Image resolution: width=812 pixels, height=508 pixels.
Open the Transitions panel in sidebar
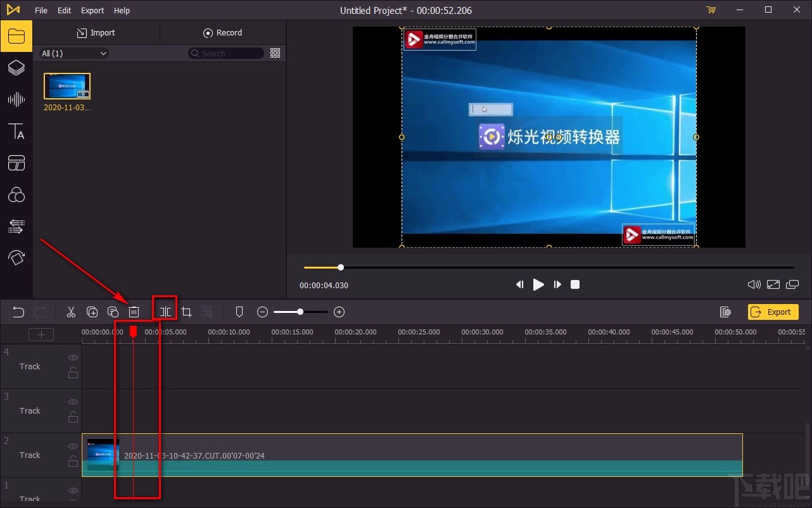point(16,226)
